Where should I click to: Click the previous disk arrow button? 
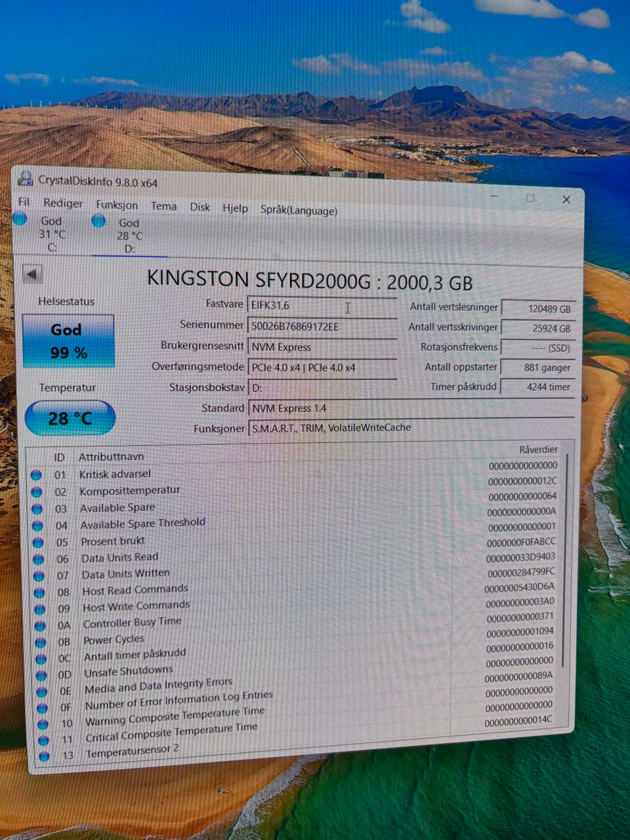[32, 274]
